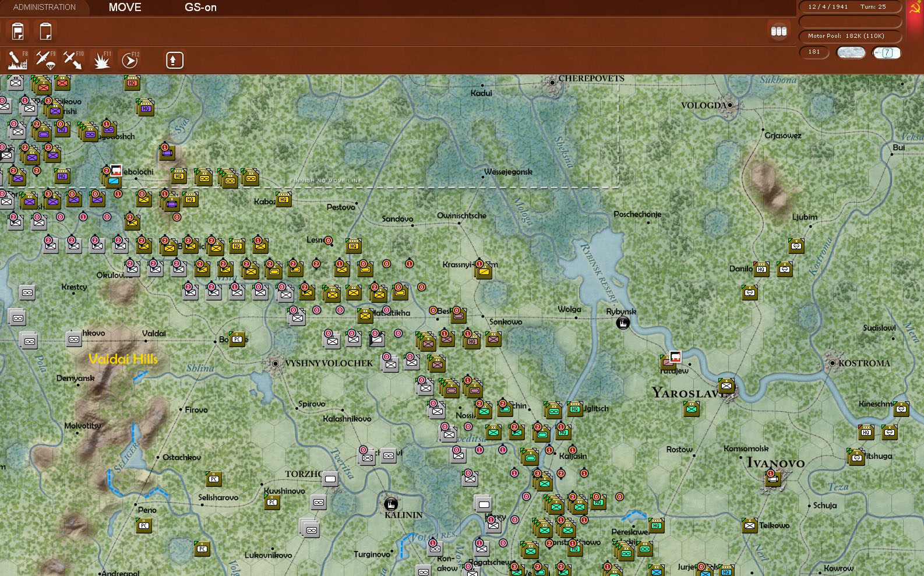Click the PC marker below Kuvshinovo

pyautogui.click(x=272, y=502)
